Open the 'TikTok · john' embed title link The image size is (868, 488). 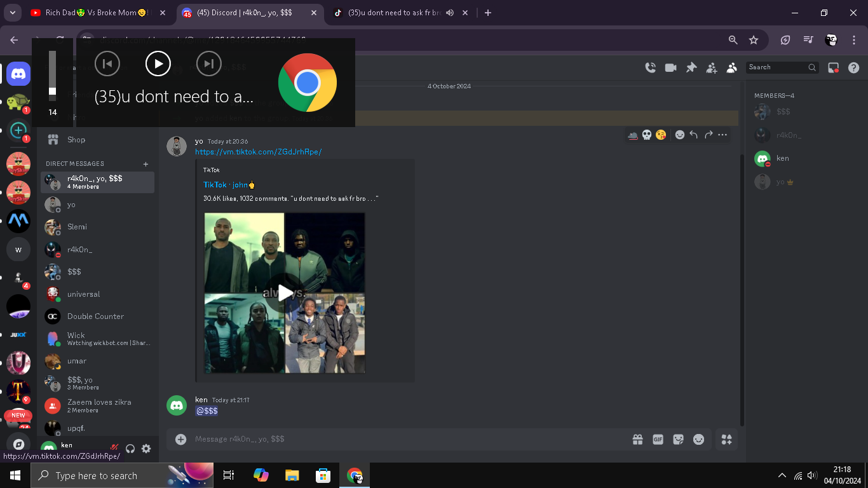pyautogui.click(x=229, y=185)
